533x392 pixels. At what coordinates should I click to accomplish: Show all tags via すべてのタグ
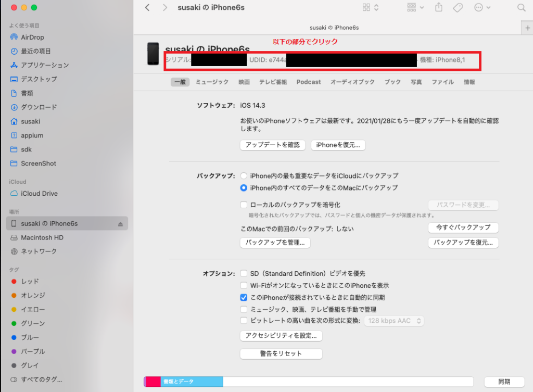42,380
